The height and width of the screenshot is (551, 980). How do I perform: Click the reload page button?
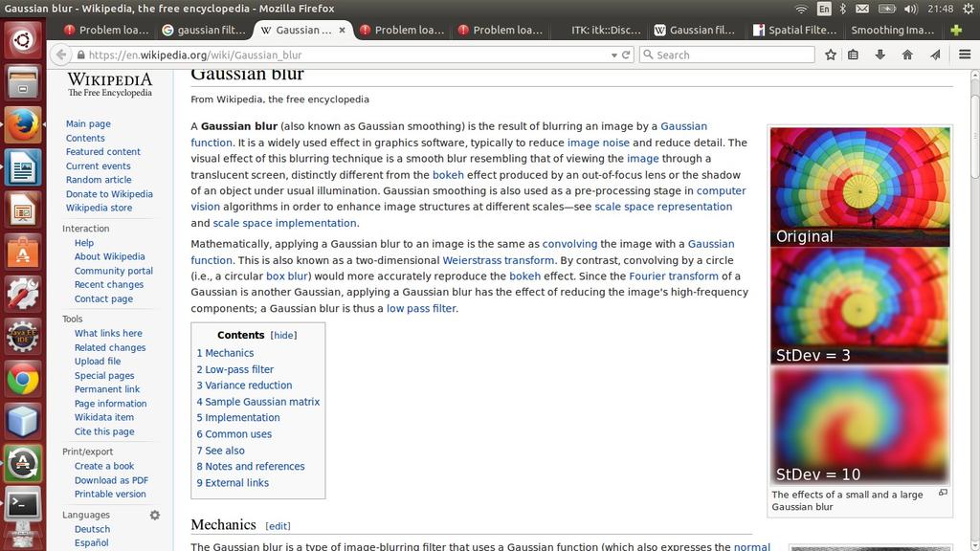tap(626, 55)
